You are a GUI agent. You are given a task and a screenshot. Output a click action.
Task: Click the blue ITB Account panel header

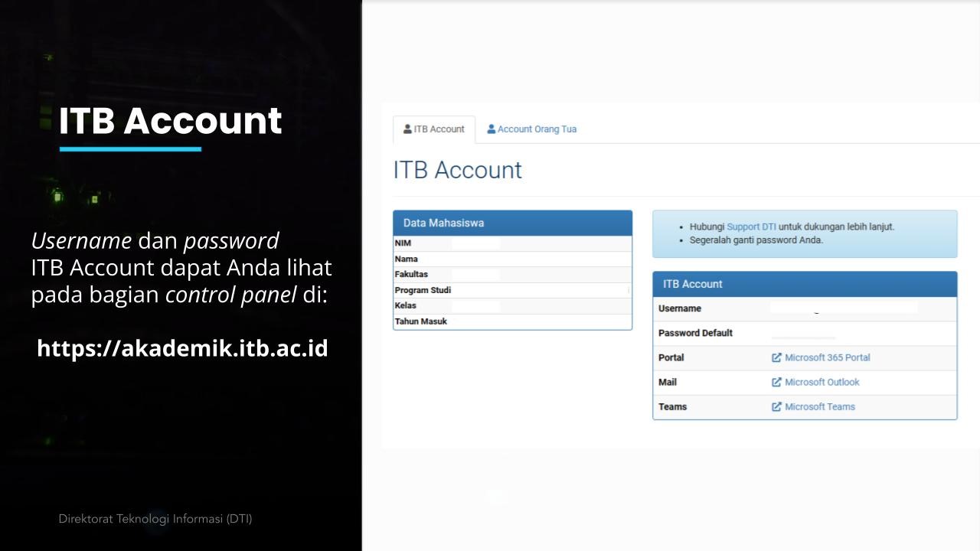click(x=804, y=284)
